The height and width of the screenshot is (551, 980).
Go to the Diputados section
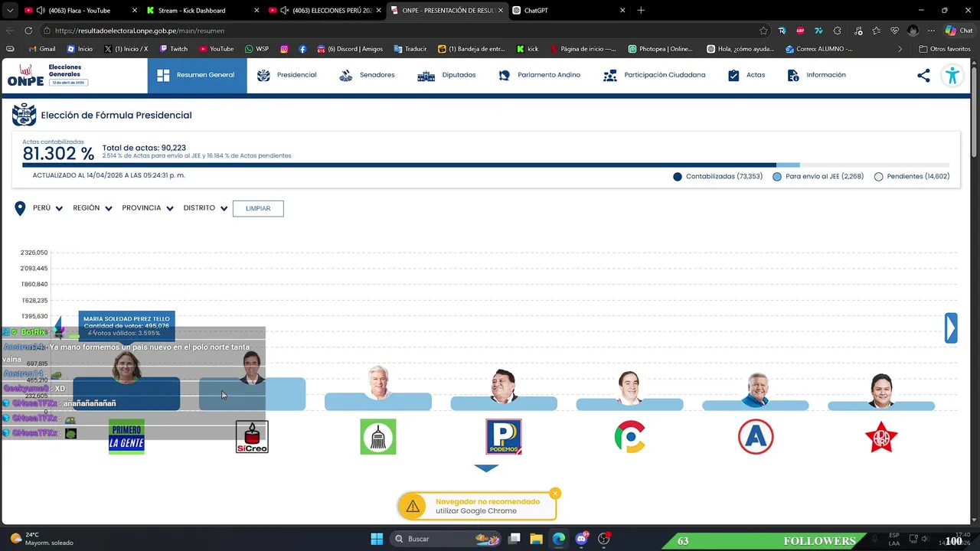447,75
